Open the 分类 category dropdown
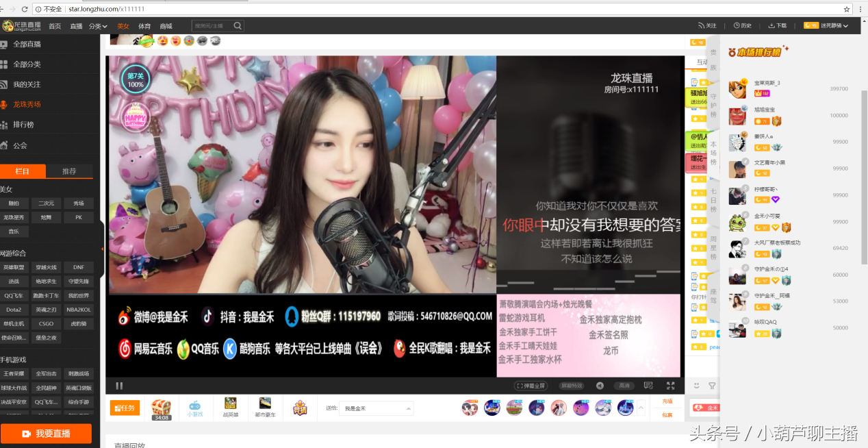 (99, 26)
